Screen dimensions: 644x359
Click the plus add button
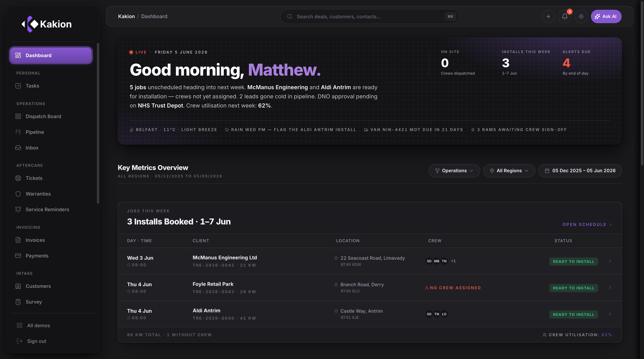click(548, 17)
